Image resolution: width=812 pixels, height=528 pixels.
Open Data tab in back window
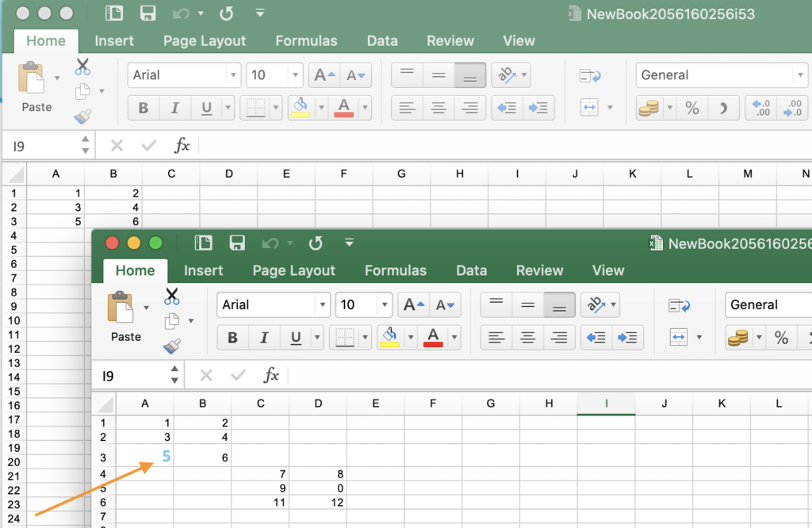pos(382,41)
